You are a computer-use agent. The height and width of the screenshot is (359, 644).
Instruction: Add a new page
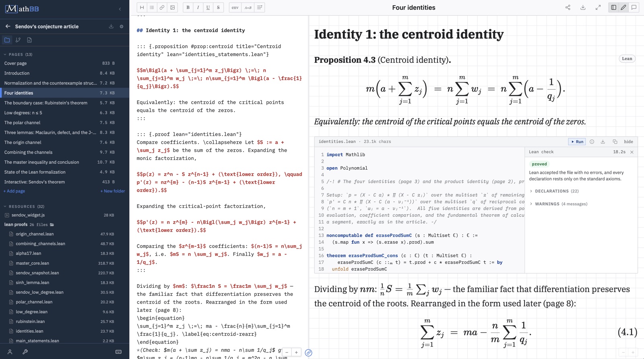(x=14, y=191)
